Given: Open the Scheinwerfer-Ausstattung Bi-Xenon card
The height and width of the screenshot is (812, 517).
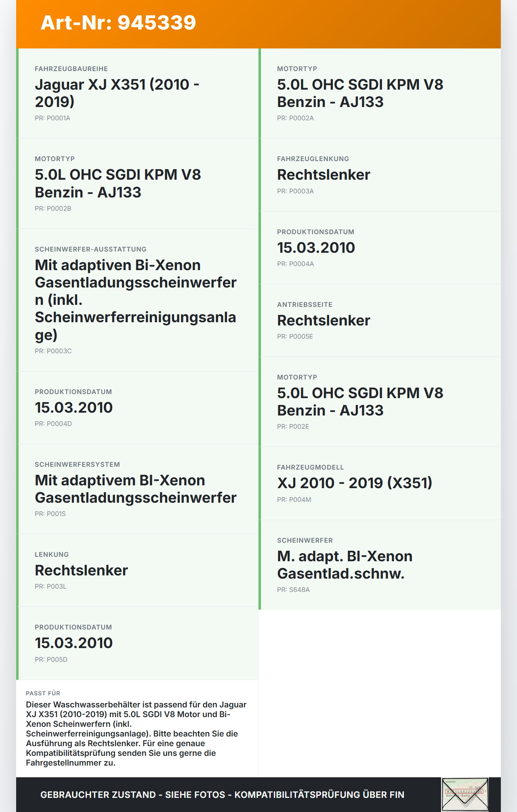Looking at the screenshot, I should 137,300.
